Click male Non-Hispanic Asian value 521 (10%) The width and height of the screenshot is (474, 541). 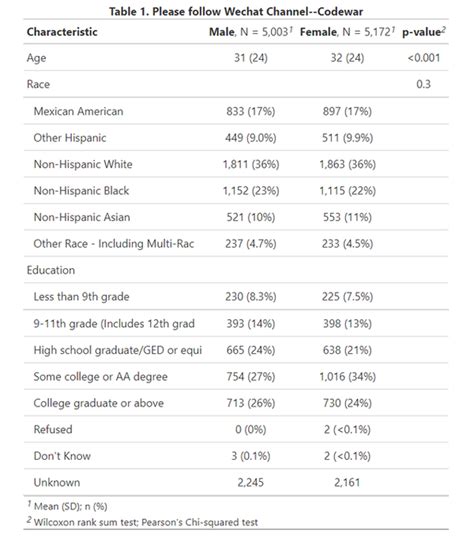click(x=251, y=217)
